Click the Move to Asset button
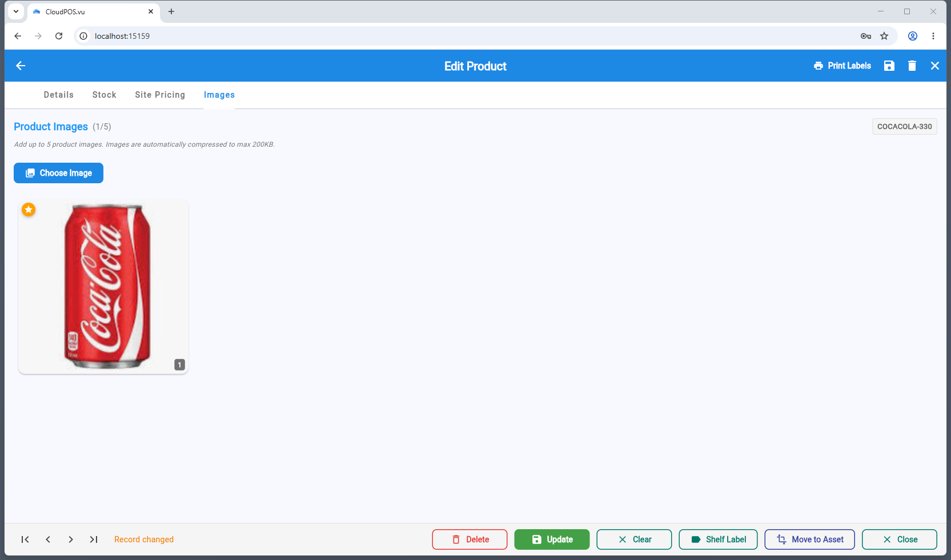 tap(810, 539)
